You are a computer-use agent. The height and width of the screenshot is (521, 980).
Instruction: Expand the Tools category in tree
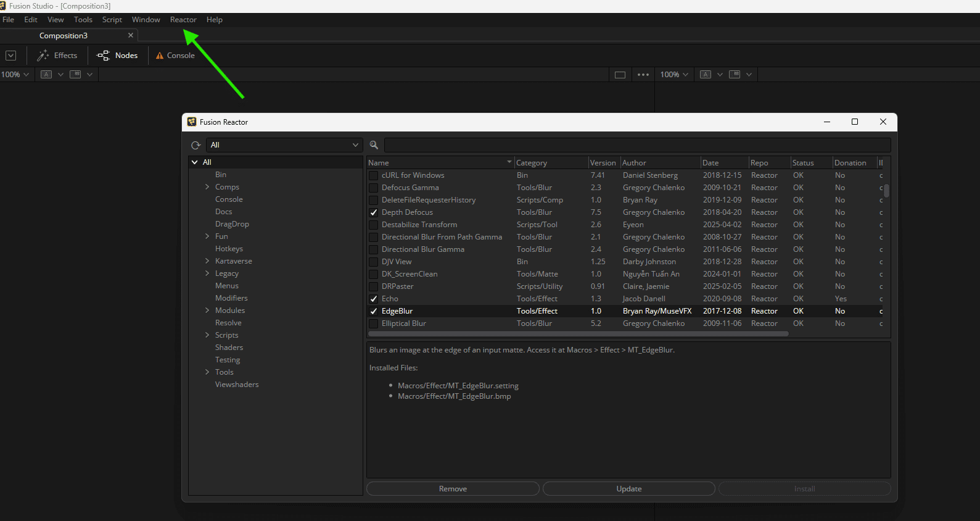coord(207,372)
